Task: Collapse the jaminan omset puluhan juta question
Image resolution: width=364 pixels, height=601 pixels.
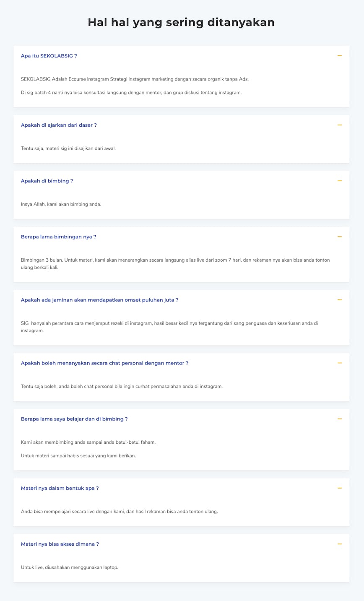Action: [x=99, y=300]
